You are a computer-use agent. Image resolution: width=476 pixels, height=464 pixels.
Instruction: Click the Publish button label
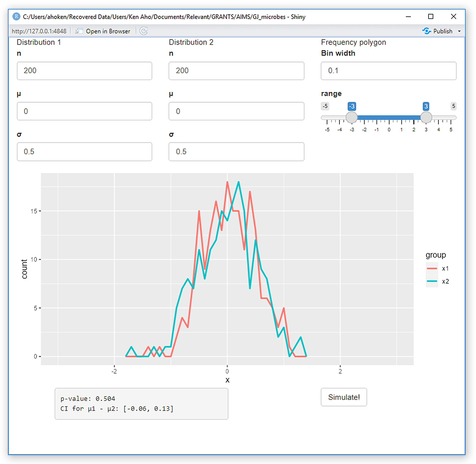pyautogui.click(x=443, y=31)
